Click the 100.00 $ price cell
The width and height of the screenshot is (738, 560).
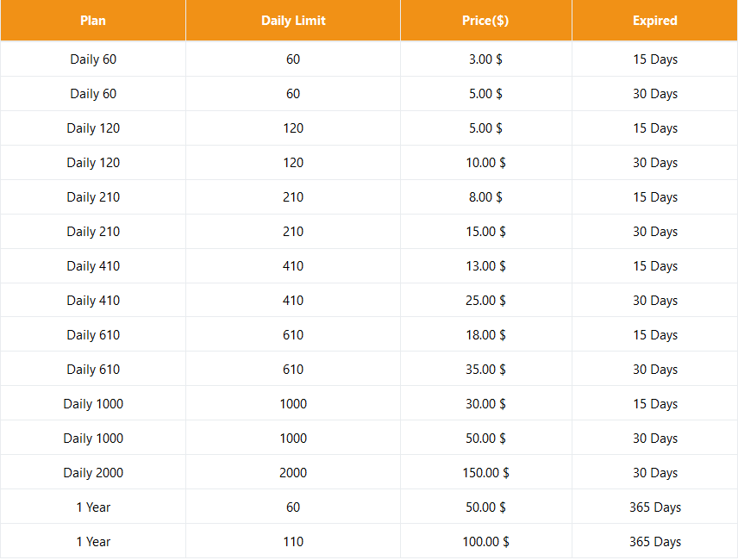(485, 542)
